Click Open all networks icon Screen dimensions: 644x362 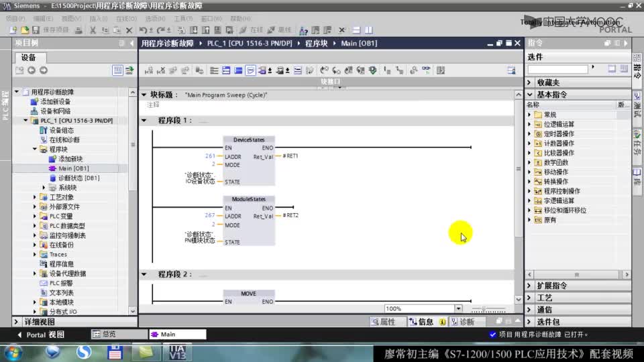click(226, 70)
